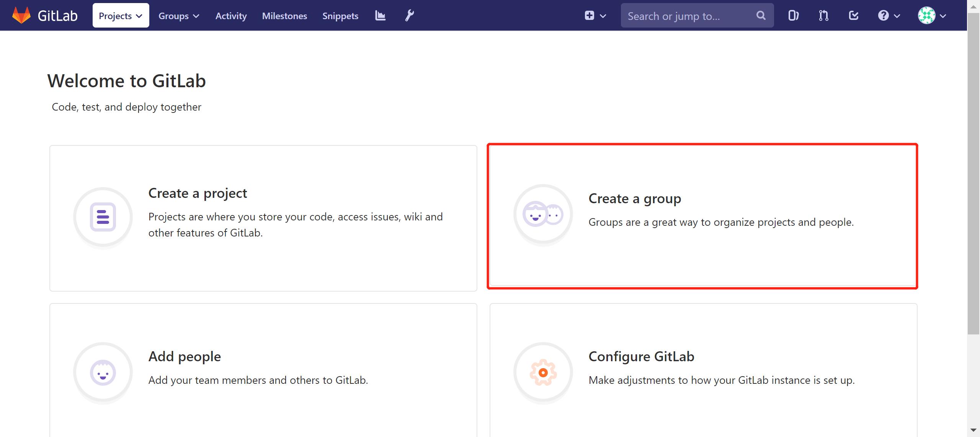The height and width of the screenshot is (437, 980).
Task: Click the Configure GitLab gear icon
Action: click(543, 372)
